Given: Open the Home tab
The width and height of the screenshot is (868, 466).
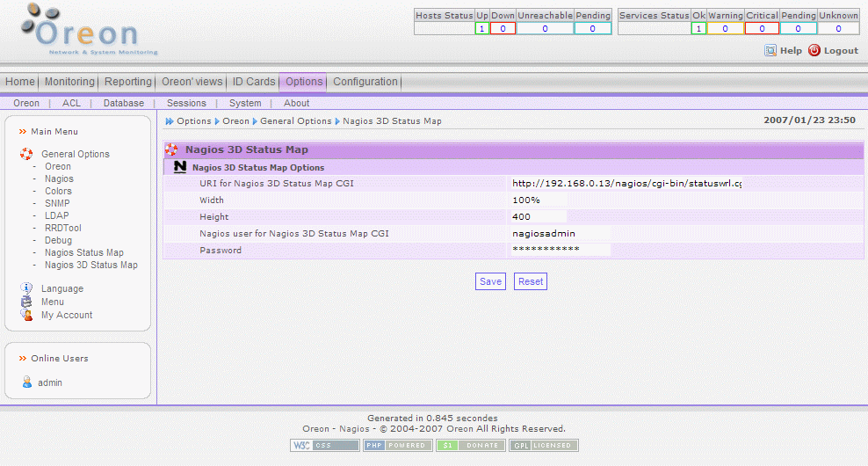Looking at the screenshot, I should (x=20, y=82).
